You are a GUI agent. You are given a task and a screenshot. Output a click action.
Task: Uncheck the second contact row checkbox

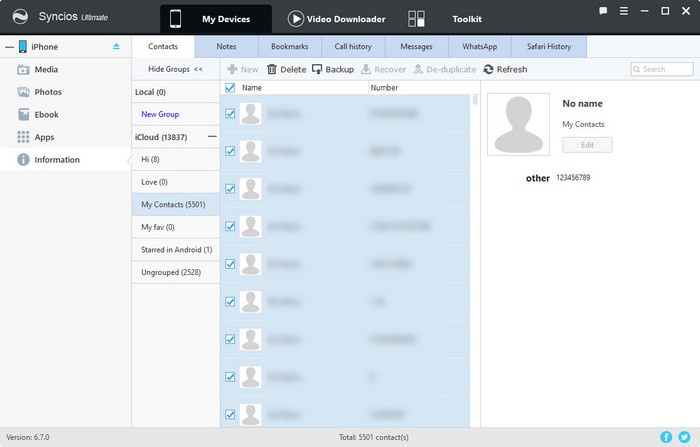[230, 151]
